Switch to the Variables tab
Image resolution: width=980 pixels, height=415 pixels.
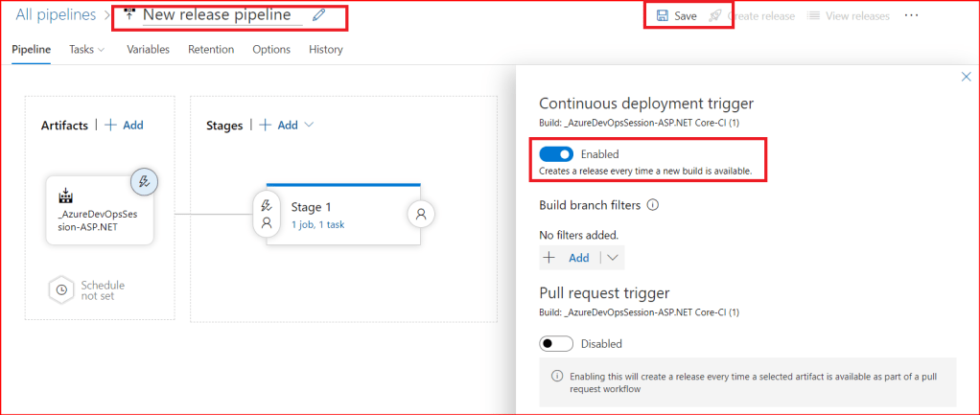148,50
